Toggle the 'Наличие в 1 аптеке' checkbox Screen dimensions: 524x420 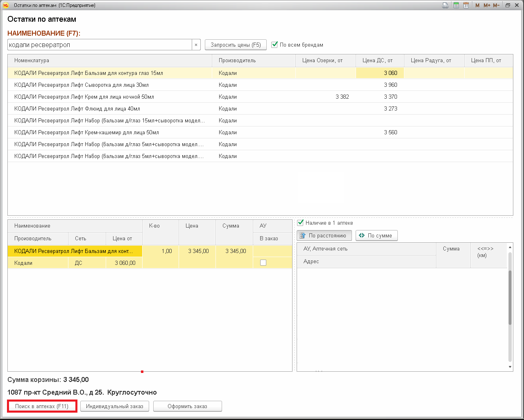300,223
